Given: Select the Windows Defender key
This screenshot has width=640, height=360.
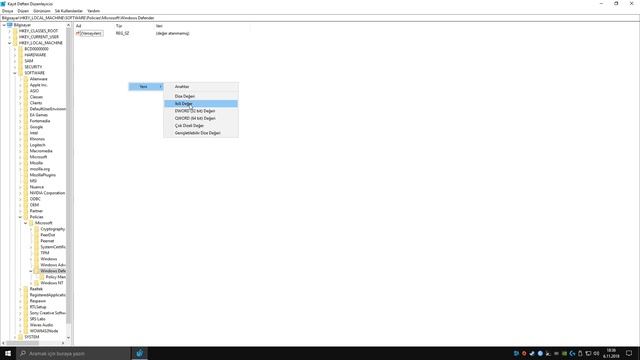Looking at the screenshot, I should (53, 271).
